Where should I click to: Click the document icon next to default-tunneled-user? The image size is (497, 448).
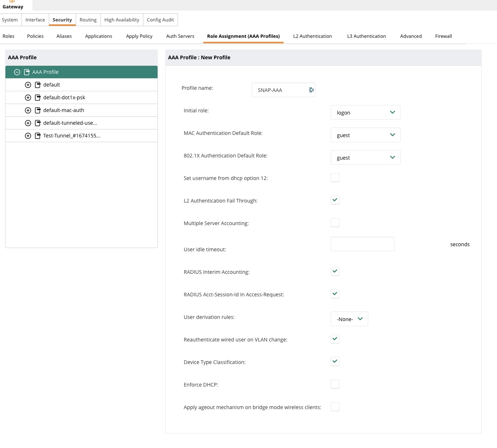[37, 123]
